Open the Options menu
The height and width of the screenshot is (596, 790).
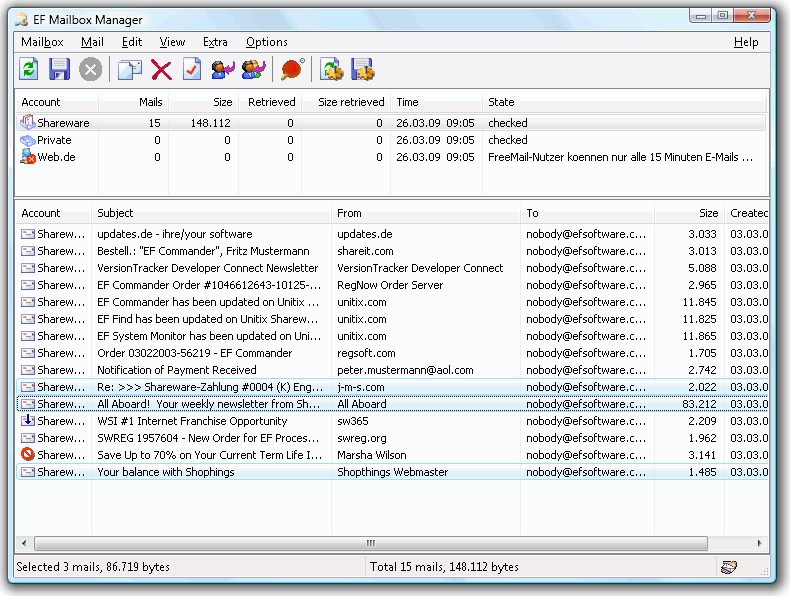(267, 42)
